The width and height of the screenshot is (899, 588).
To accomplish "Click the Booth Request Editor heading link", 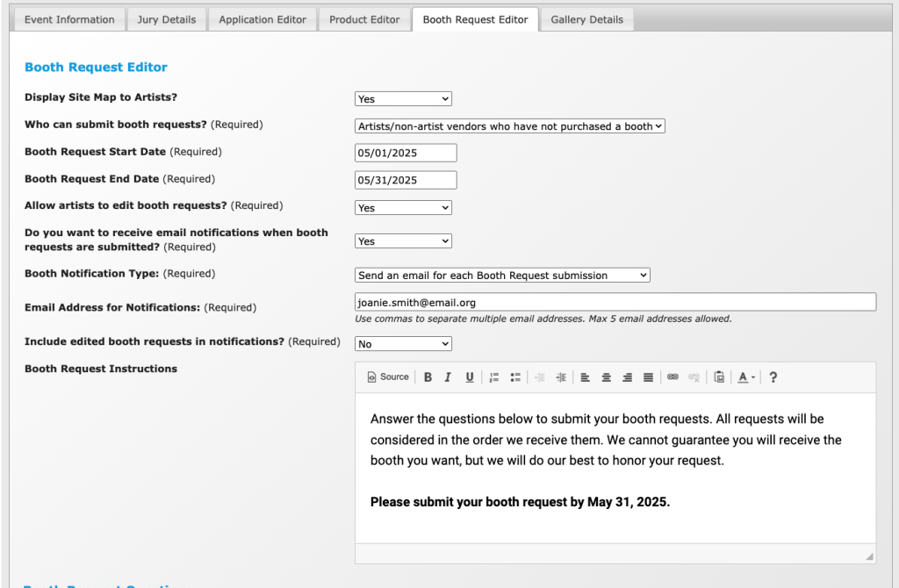I will pos(96,67).
